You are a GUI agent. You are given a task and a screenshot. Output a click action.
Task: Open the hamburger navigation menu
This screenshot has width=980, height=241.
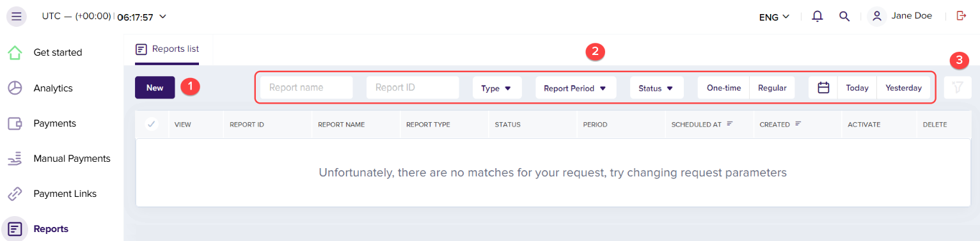tap(16, 17)
